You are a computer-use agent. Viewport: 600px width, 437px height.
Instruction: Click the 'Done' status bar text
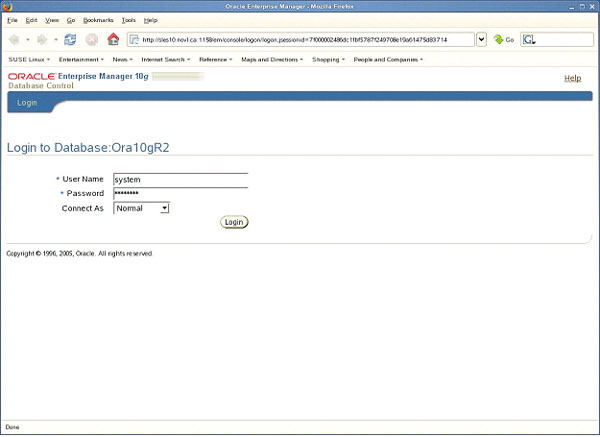pos(12,427)
